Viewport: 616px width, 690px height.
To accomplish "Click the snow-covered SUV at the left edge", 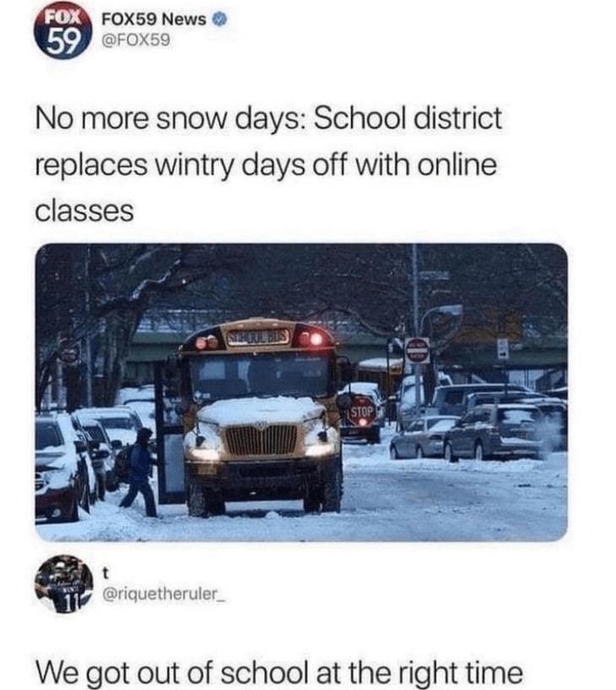I will (57, 468).
